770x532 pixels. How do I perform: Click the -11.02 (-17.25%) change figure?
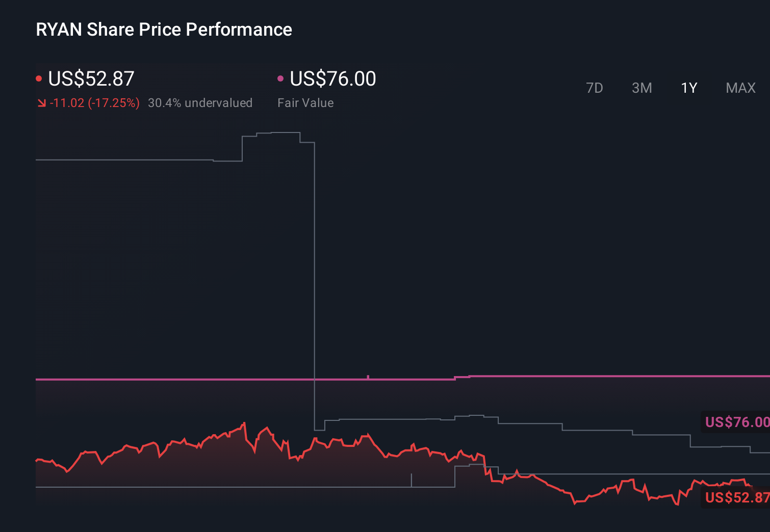(x=95, y=102)
